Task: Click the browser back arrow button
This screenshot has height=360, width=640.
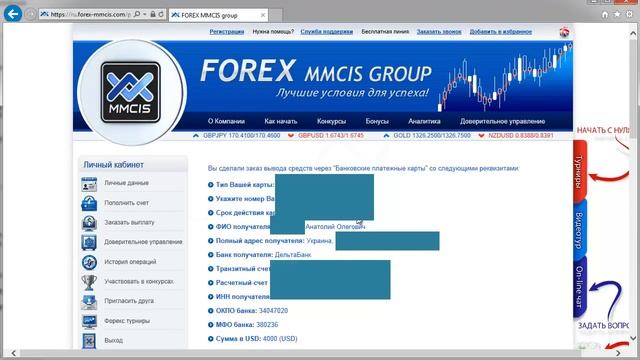Action: point(13,14)
